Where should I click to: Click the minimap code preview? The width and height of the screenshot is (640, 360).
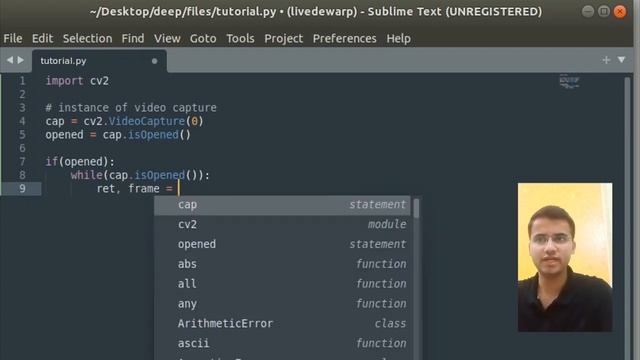(x=569, y=81)
